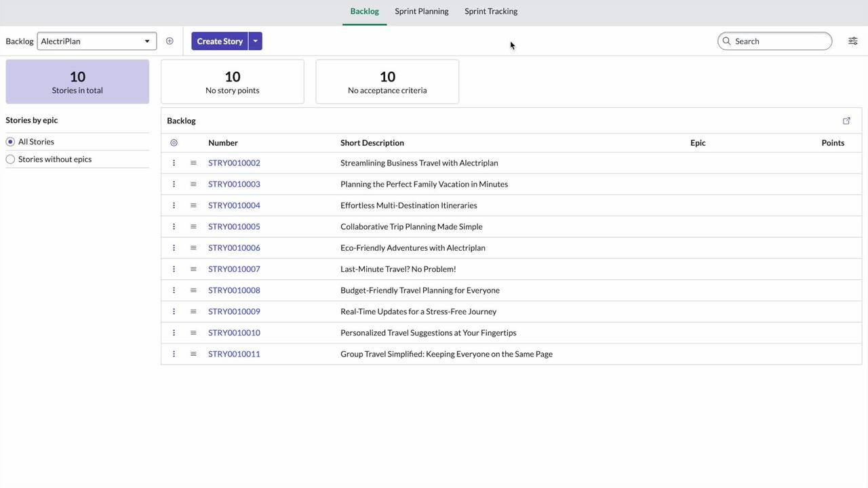This screenshot has width=868, height=488.
Task: Click the search magnifier icon
Action: click(x=726, y=41)
